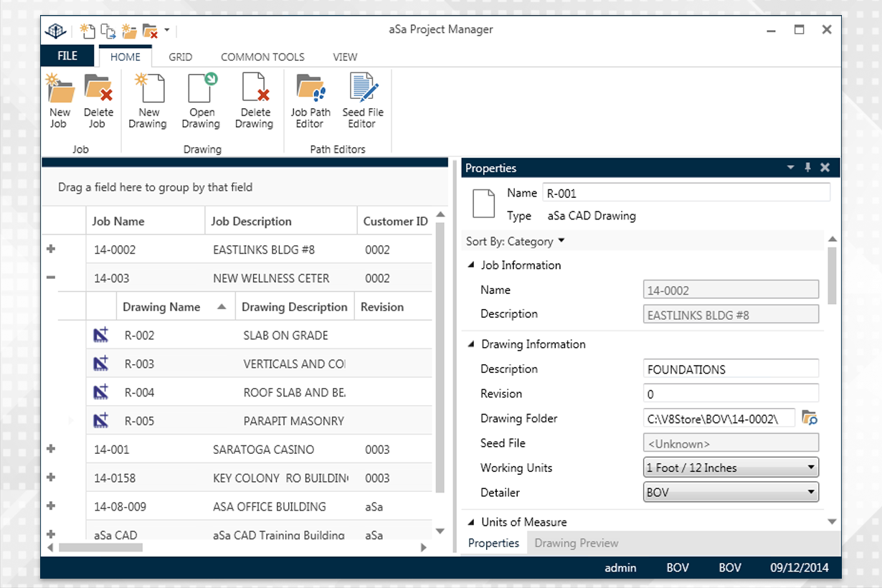Sort by Customer ID column header

tap(395, 221)
